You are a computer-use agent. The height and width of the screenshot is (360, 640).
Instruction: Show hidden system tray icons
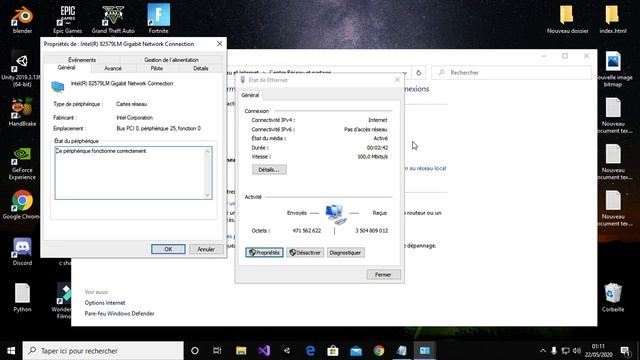542,351
